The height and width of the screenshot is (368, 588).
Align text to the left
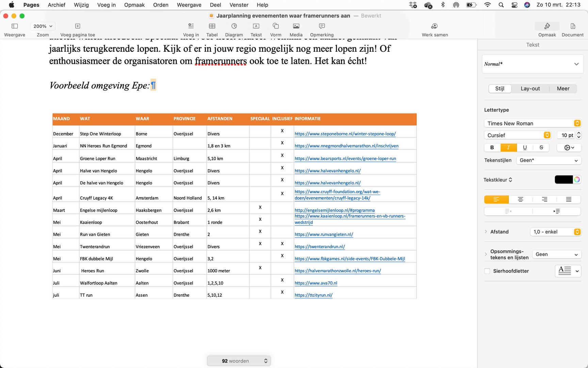pyautogui.click(x=496, y=199)
